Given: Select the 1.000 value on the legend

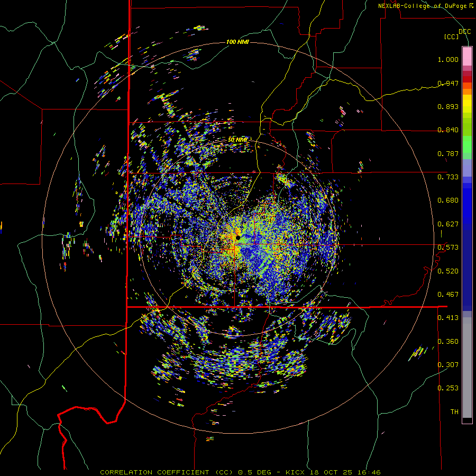Looking at the screenshot, I should pyautogui.click(x=448, y=59).
